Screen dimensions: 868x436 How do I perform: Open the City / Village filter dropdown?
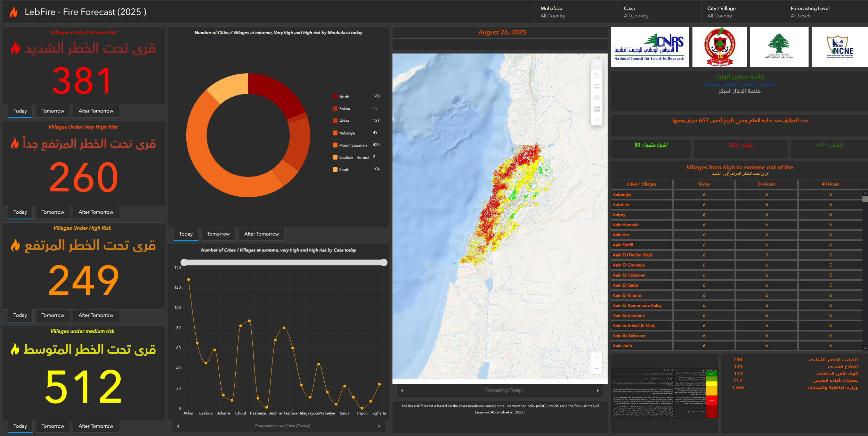click(743, 12)
